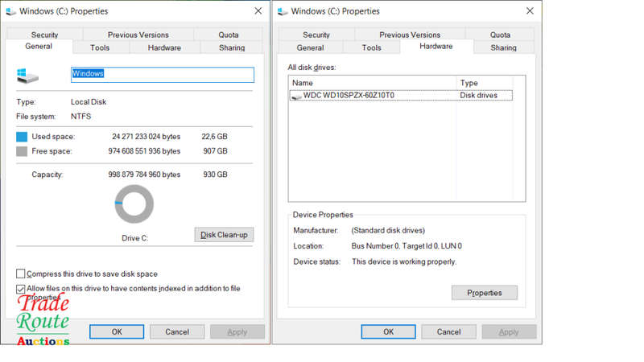Switch to Hardware tab in the left window

[164, 47]
